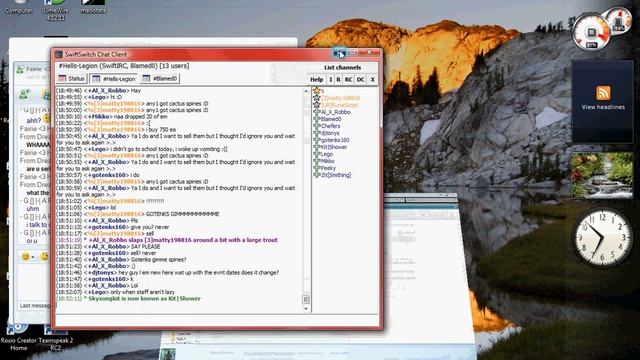Select the #Hells-Legion channel tab
The width and height of the screenshot is (640, 360).
[113, 78]
